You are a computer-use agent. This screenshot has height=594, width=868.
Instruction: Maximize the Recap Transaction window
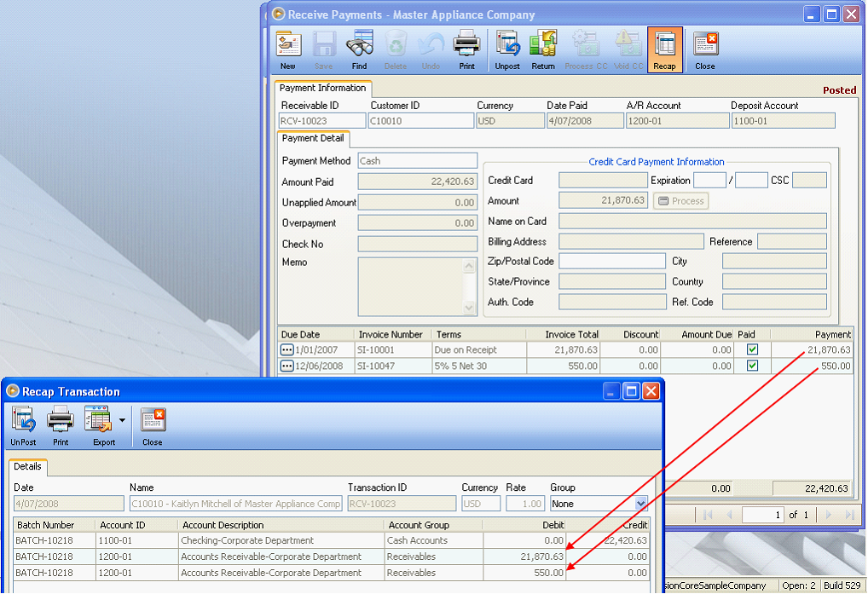(x=631, y=391)
